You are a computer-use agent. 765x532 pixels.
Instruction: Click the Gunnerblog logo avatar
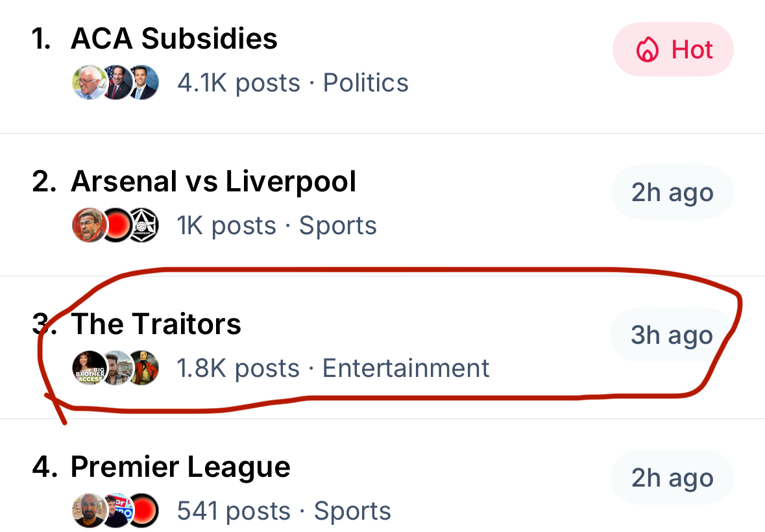(x=144, y=226)
